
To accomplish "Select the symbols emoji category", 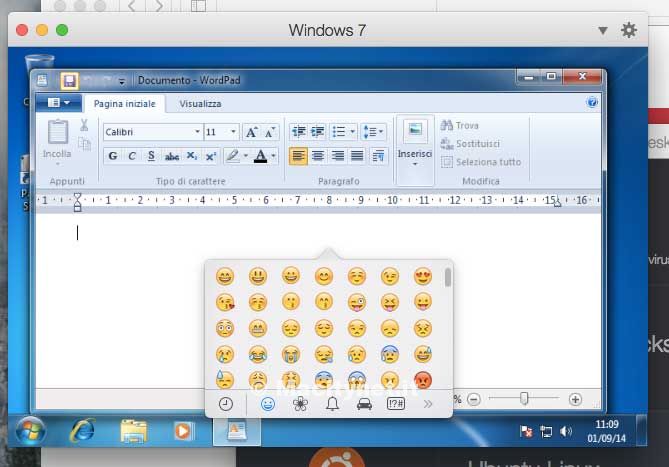I will (396, 403).
